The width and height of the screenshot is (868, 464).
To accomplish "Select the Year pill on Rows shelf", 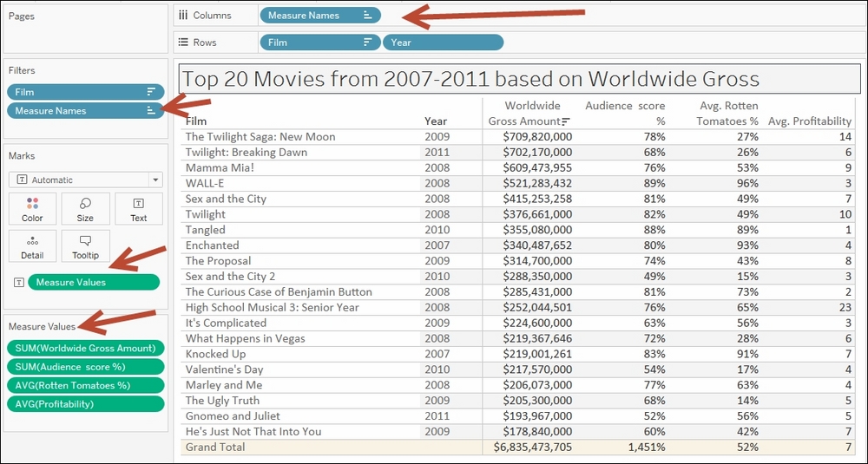I will coord(444,42).
